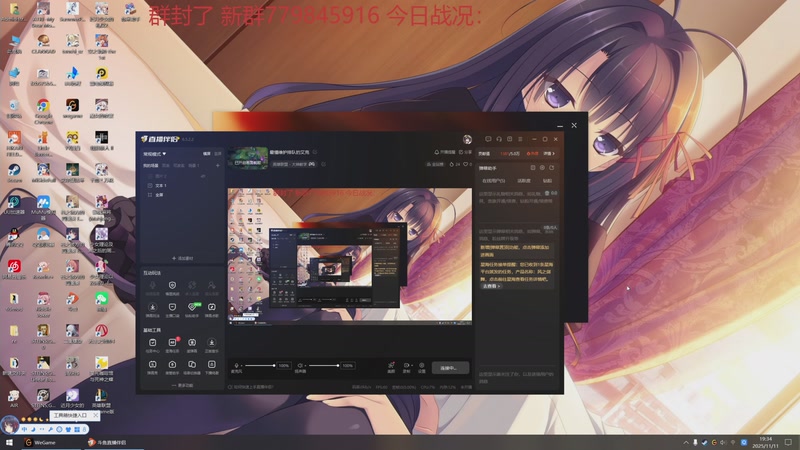Switch to the 横屏 orientation tab
This screenshot has height=450, width=800.
[x=207, y=154]
